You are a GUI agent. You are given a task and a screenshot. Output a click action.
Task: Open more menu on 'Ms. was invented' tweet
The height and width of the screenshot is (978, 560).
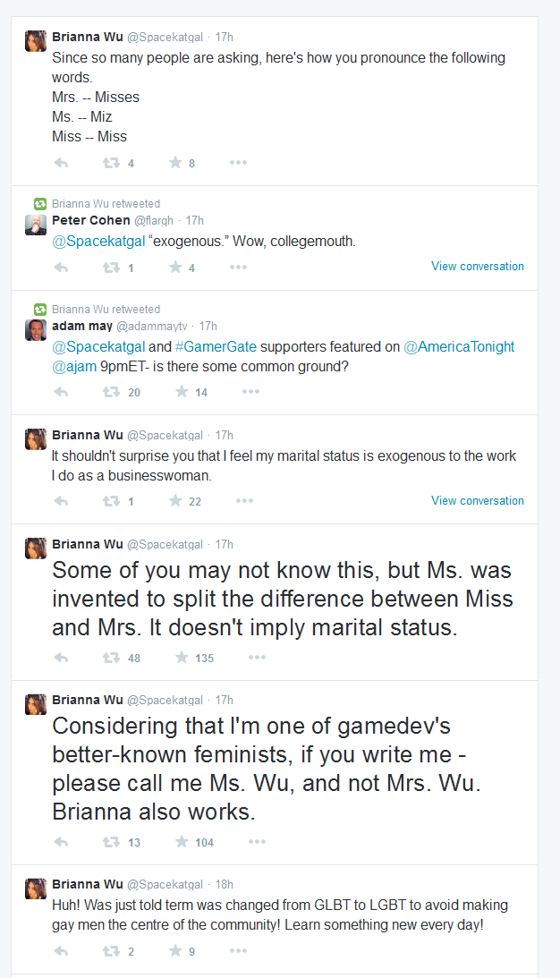257,658
